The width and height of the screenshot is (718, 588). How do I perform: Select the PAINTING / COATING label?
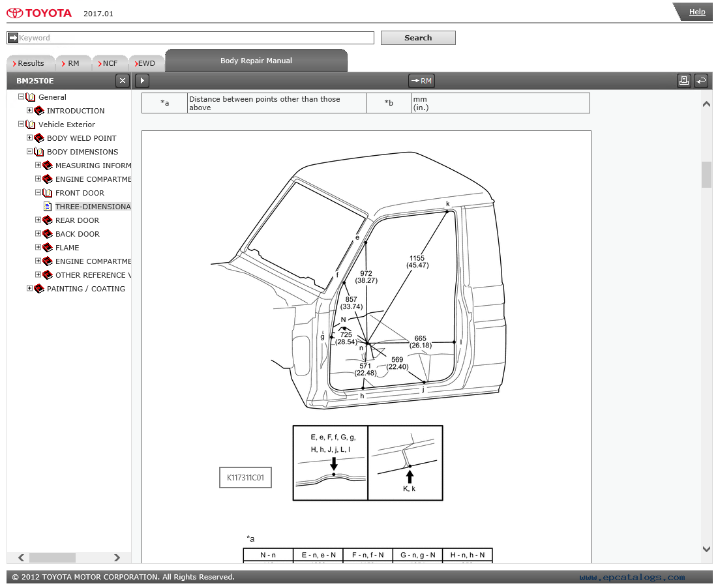click(85, 289)
